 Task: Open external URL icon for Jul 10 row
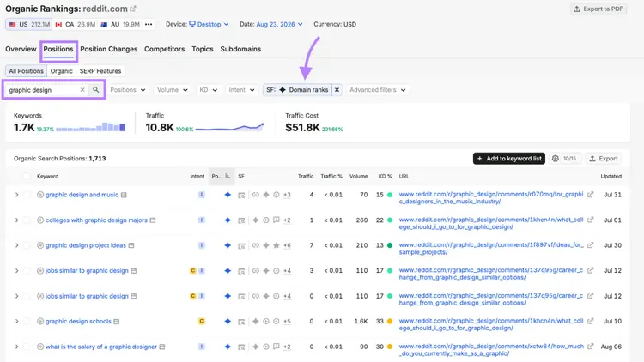(590, 321)
